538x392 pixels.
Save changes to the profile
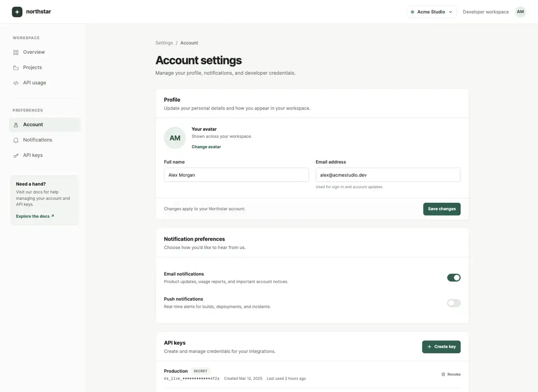tap(442, 209)
